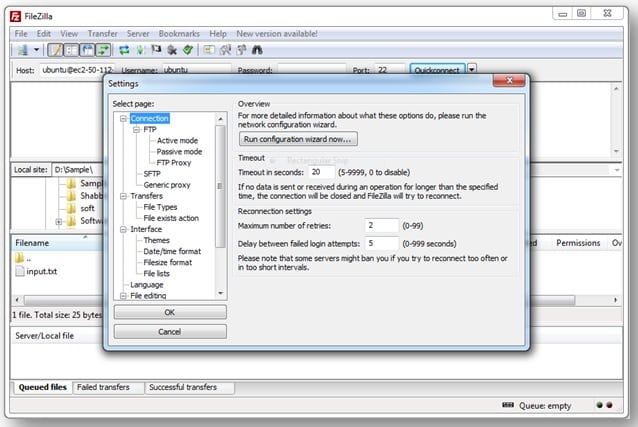Viewport: 638px width, 427px height.
Task: Click the queue status icon
Action: click(x=508, y=405)
